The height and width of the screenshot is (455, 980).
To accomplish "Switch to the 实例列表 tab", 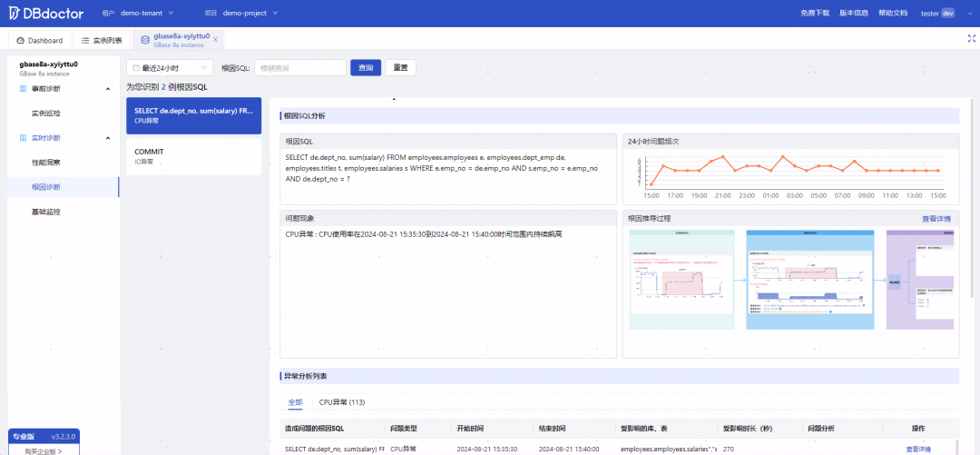I will point(102,40).
